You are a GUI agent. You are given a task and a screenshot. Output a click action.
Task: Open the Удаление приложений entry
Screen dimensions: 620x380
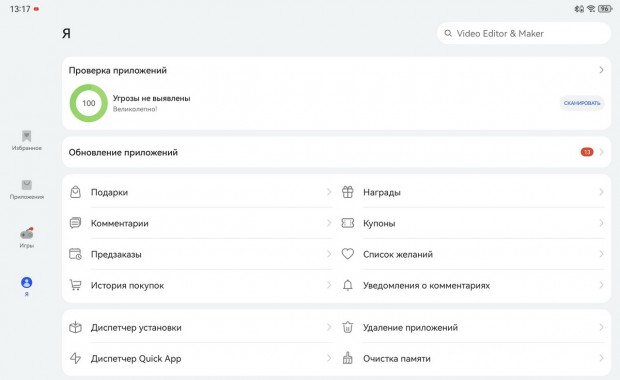pos(473,327)
